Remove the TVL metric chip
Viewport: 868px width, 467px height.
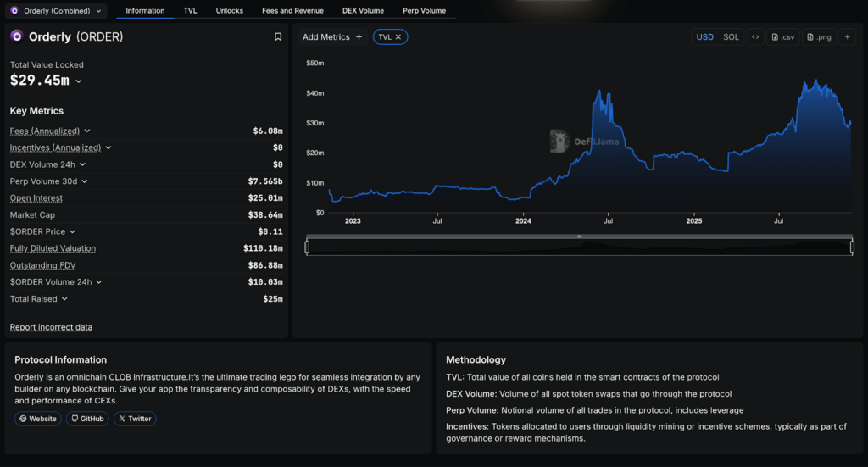[398, 37]
